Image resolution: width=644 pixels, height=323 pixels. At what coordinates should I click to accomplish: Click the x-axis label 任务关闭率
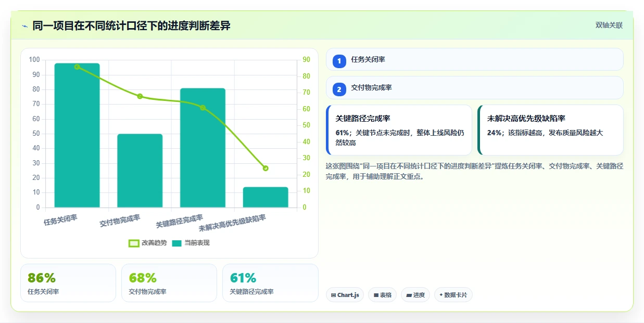coord(61,220)
